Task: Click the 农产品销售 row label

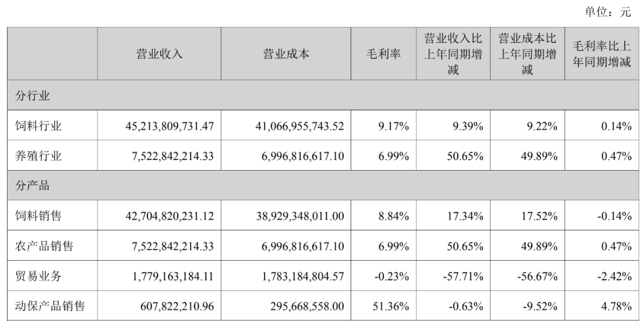Action: click(x=44, y=246)
